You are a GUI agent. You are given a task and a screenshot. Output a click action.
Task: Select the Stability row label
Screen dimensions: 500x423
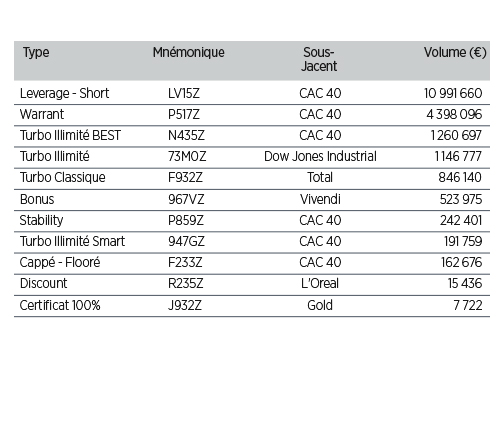(x=41, y=221)
